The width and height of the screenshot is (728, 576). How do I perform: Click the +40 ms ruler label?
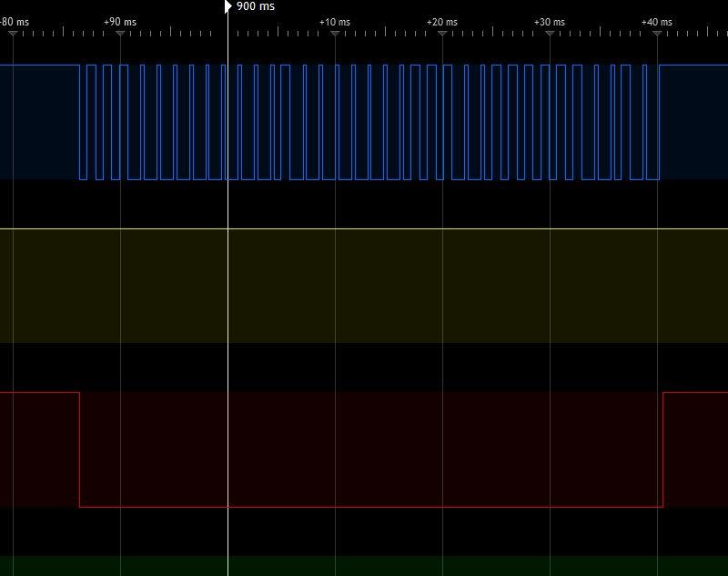pos(657,22)
